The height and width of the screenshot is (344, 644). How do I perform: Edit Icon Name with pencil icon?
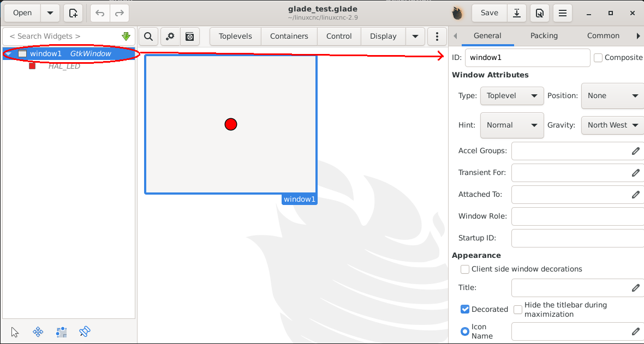635,331
